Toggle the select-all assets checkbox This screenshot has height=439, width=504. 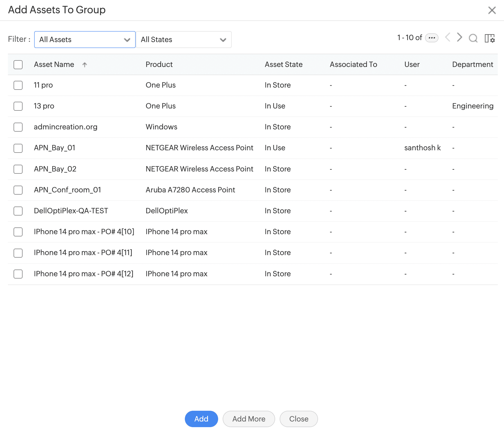point(18,65)
